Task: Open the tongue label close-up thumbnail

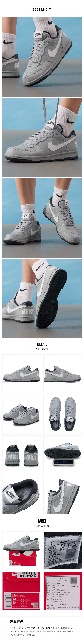Action: point(22,495)
